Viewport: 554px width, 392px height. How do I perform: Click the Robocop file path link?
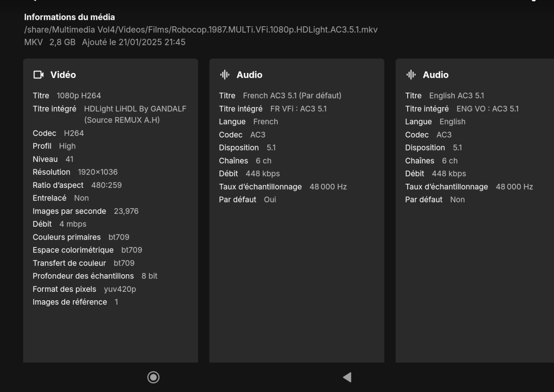click(201, 30)
